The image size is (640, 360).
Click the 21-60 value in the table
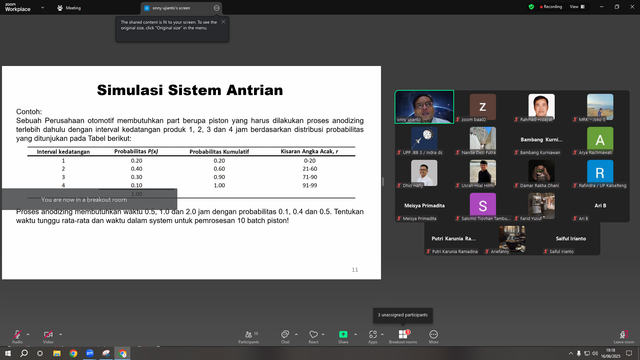(310, 169)
